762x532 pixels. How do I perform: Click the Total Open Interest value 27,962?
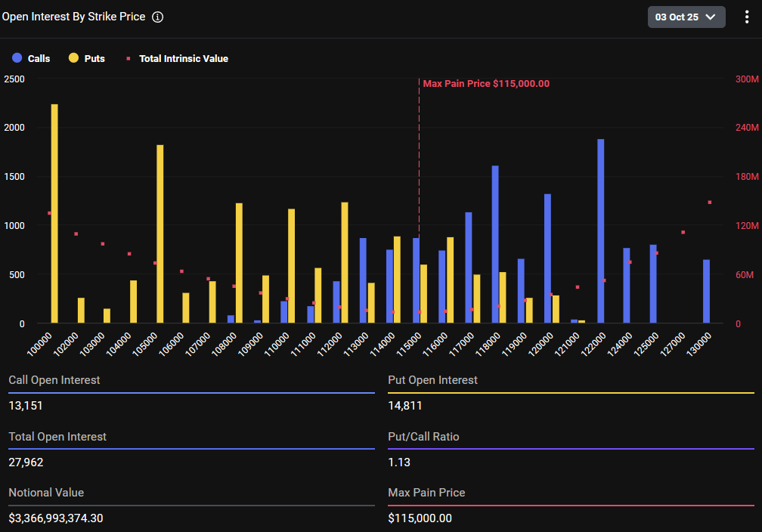(26, 462)
